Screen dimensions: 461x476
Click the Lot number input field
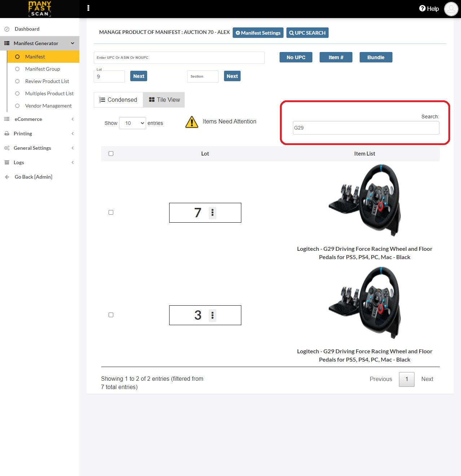pyautogui.click(x=109, y=77)
